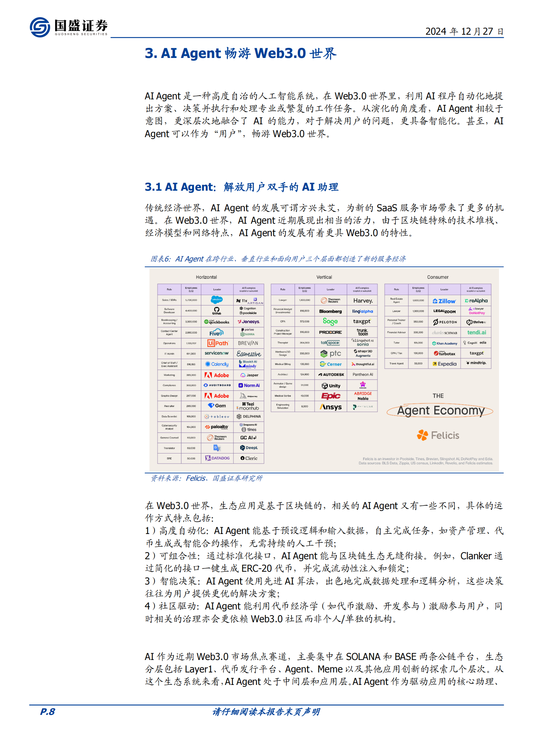Click the orange Felicis logo under Agent Economy
The width and height of the screenshot is (534, 756).
(438, 435)
